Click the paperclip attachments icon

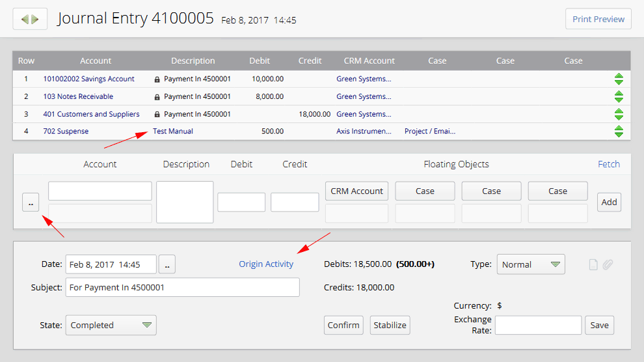608,265
